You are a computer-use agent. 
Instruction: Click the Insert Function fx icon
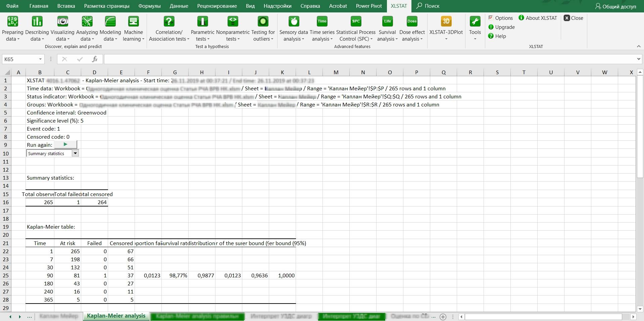click(x=95, y=59)
